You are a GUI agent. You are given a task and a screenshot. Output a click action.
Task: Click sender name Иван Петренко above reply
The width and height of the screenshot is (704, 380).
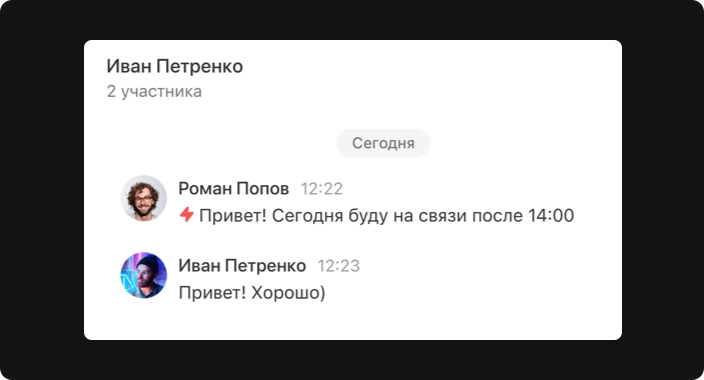click(x=242, y=265)
